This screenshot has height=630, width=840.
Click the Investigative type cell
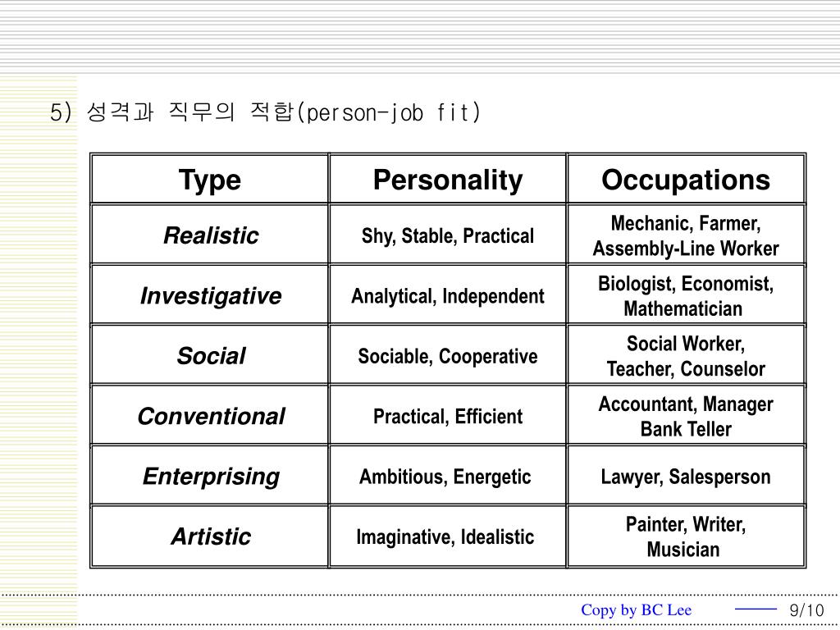[210, 296]
